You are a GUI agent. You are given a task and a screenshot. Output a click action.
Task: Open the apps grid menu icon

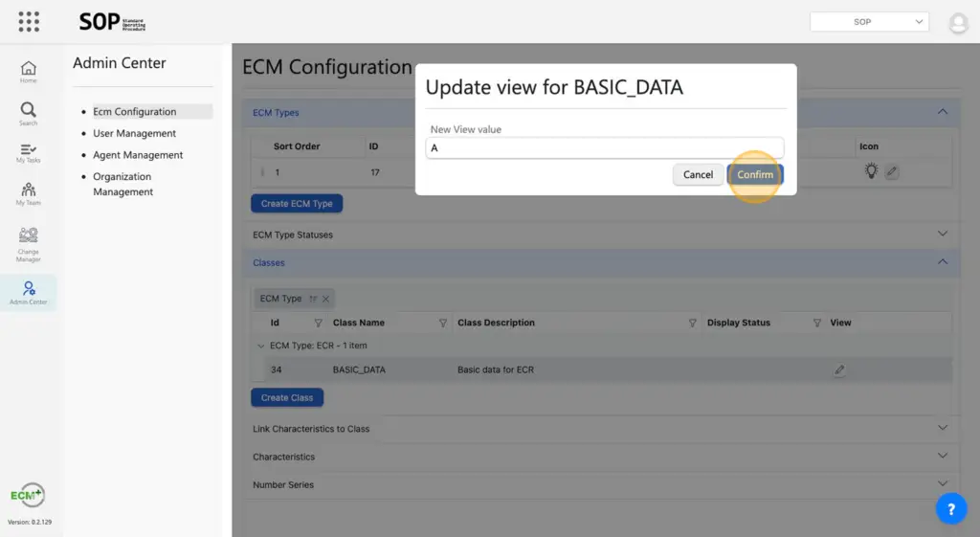tap(29, 21)
